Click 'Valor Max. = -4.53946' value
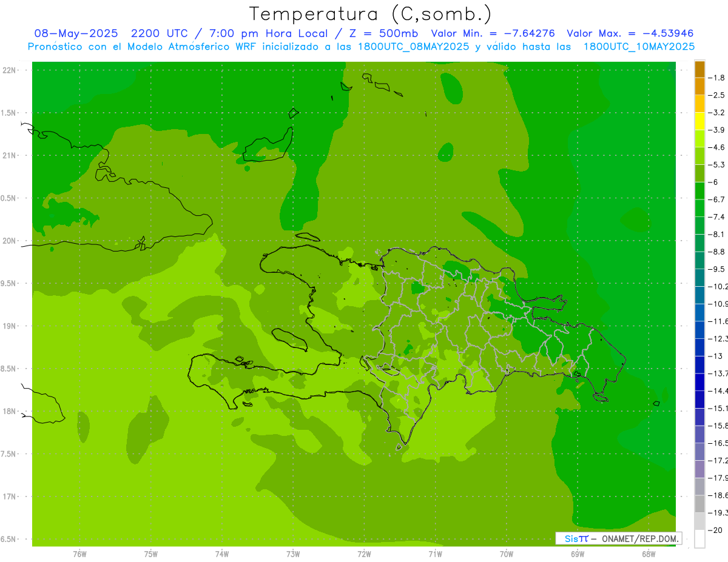 coord(630,34)
